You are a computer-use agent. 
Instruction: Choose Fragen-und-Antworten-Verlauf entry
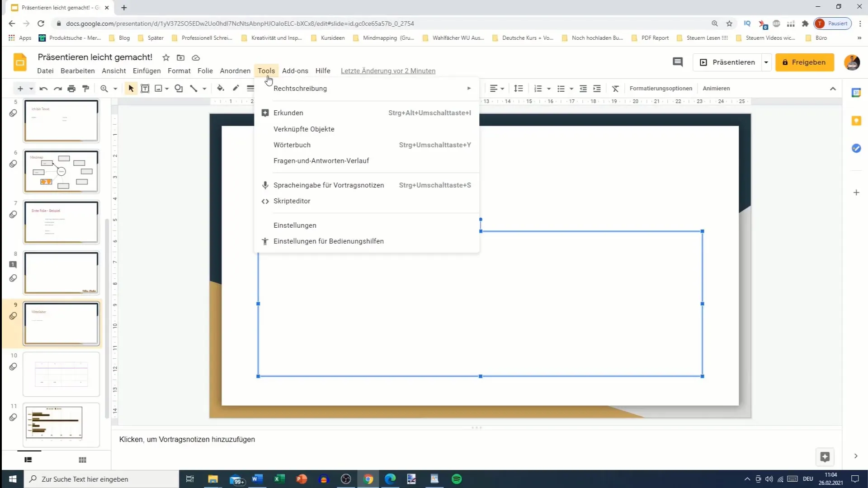(367, 161)
